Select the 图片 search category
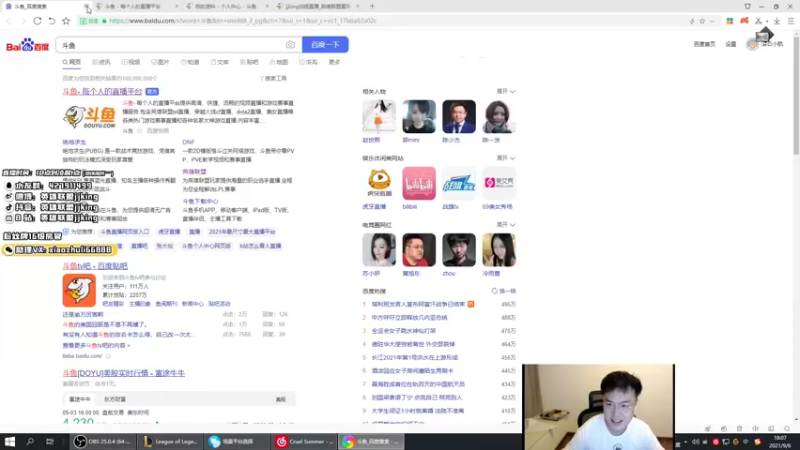This screenshot has width=800, height=450. click(160, 62)
